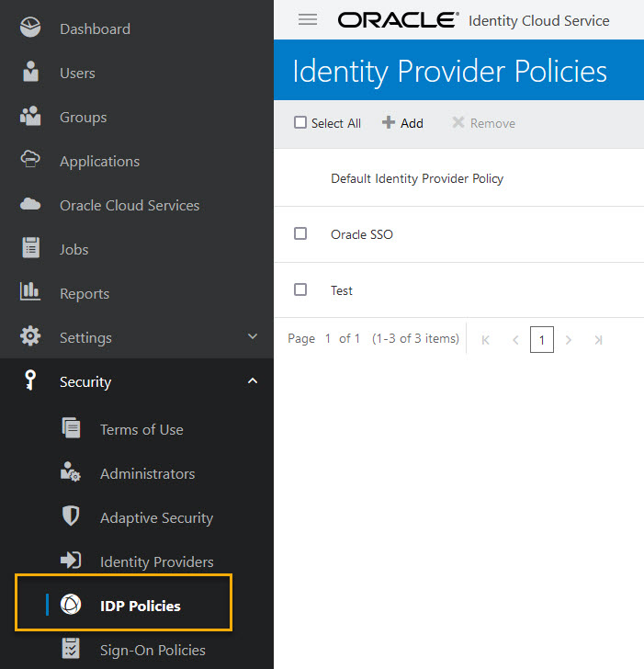Check the Select All checkbox

(300, 122)
